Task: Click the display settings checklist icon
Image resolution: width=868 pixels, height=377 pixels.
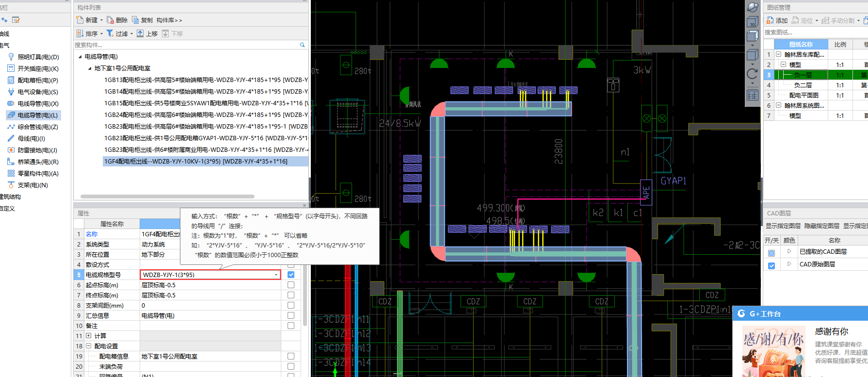Action: 753,95
